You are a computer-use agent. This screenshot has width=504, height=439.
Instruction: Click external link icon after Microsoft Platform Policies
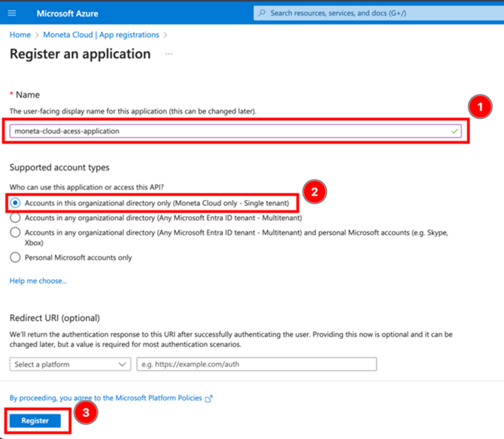(209, 398)
